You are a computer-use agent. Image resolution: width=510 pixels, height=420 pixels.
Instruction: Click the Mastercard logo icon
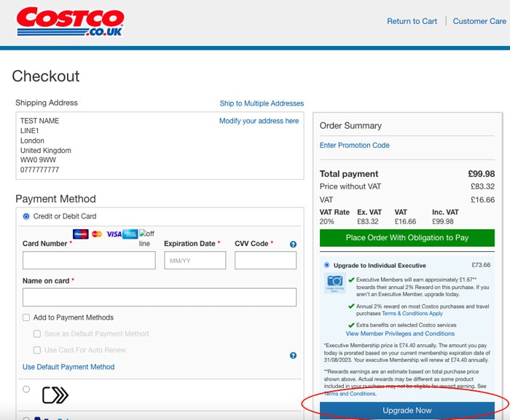[x=97, y=234]
